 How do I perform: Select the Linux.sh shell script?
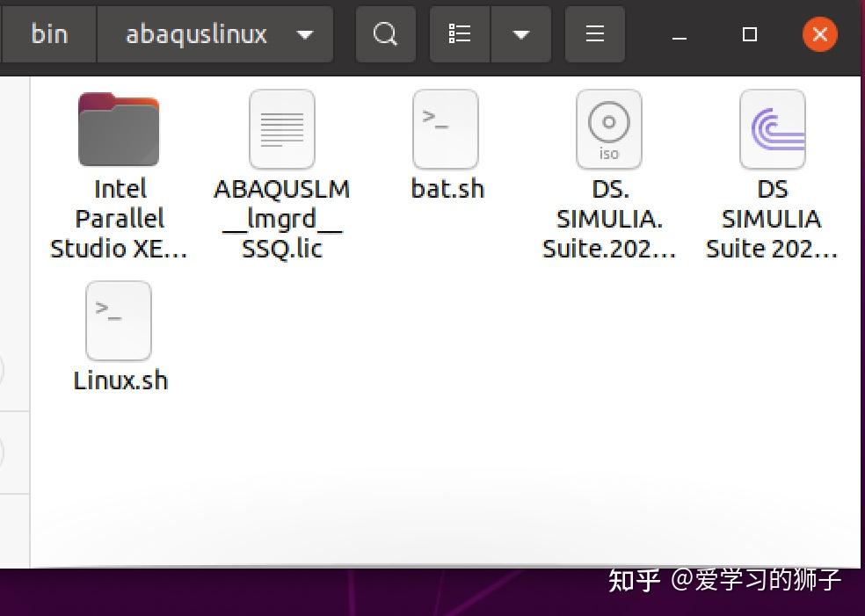pyautogui.click(x=119, y=321)
